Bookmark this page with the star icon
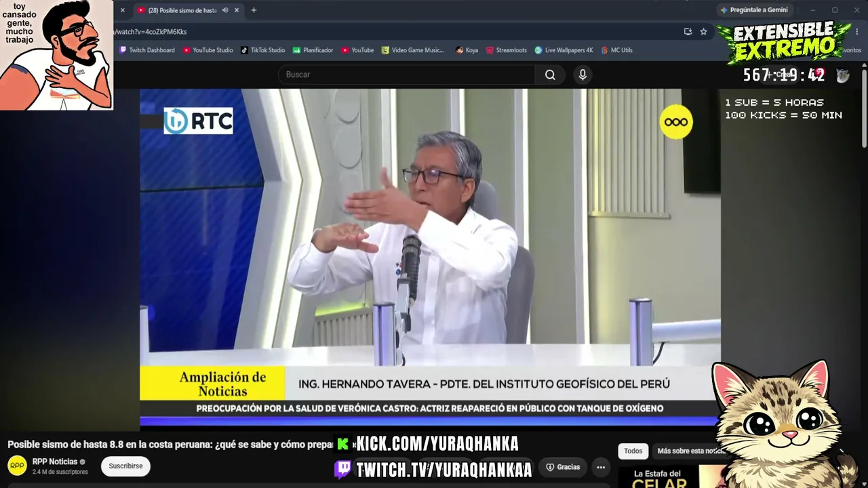Image resolution: width=868 pixels, height=488 pixels. (x=704, y=32)
